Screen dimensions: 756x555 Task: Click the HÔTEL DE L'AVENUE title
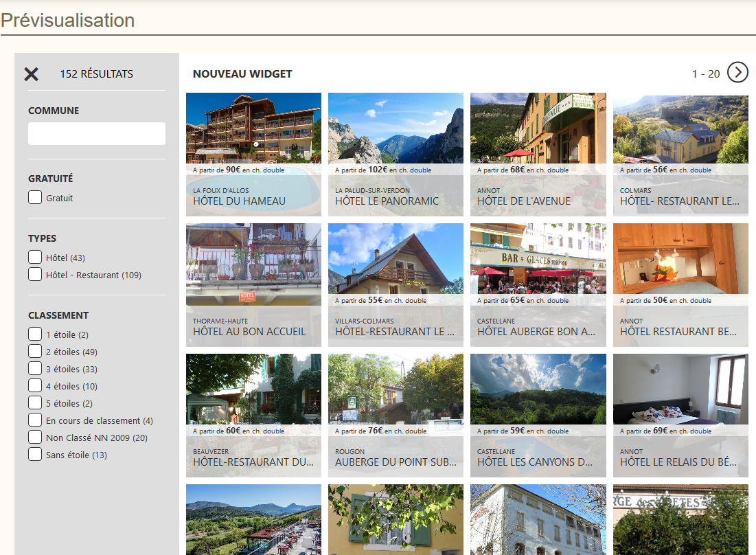tap(524, 201)
